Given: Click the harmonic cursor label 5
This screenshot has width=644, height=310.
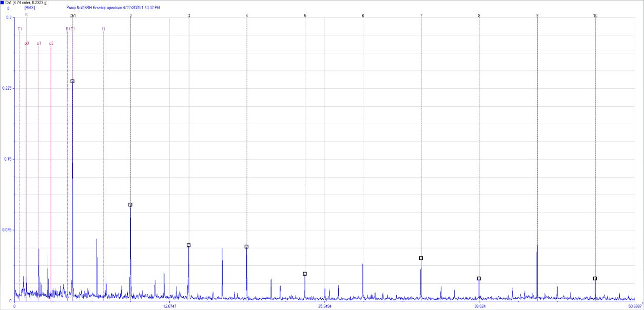Looking at the screenshot, I should tap(305, 16).
